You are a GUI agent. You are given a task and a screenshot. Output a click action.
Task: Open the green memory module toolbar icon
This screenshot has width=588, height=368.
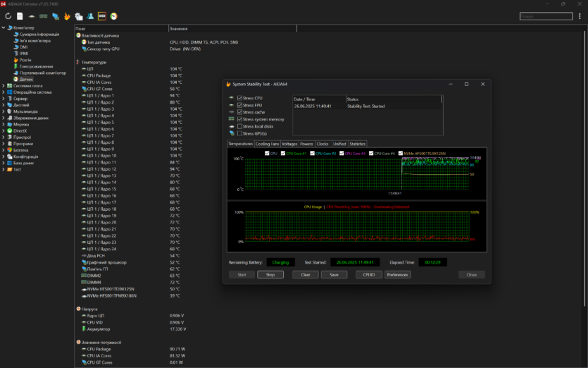coord(44,16)
